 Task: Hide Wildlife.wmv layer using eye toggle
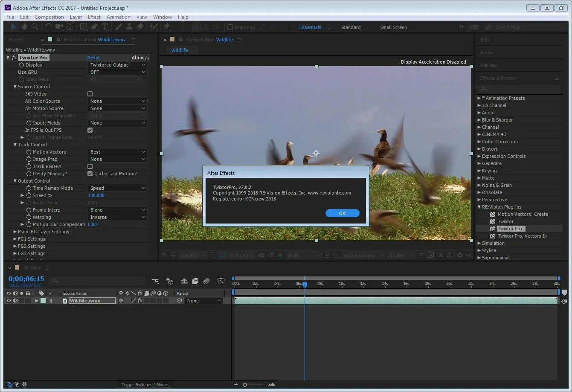click(x=9, y=301)
